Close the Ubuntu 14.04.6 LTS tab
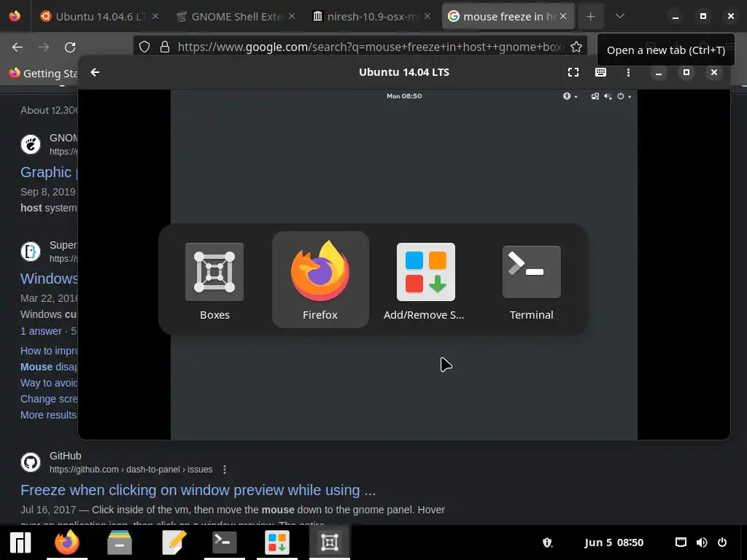This screenshot has height=560, width=747. (155, 16)
